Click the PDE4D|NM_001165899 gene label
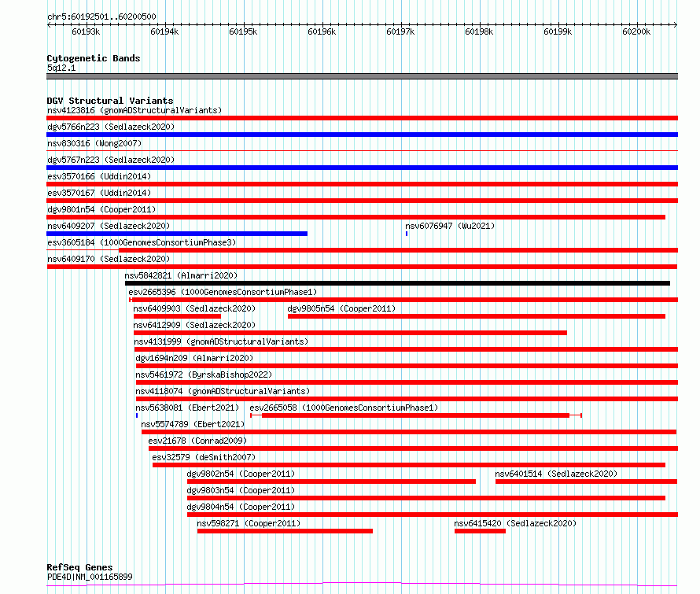The image size is (700, 594). click(90, 577)
